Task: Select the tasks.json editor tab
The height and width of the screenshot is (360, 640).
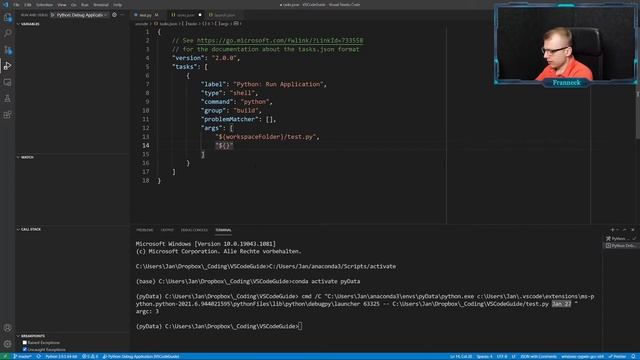Action: (186, 15)
